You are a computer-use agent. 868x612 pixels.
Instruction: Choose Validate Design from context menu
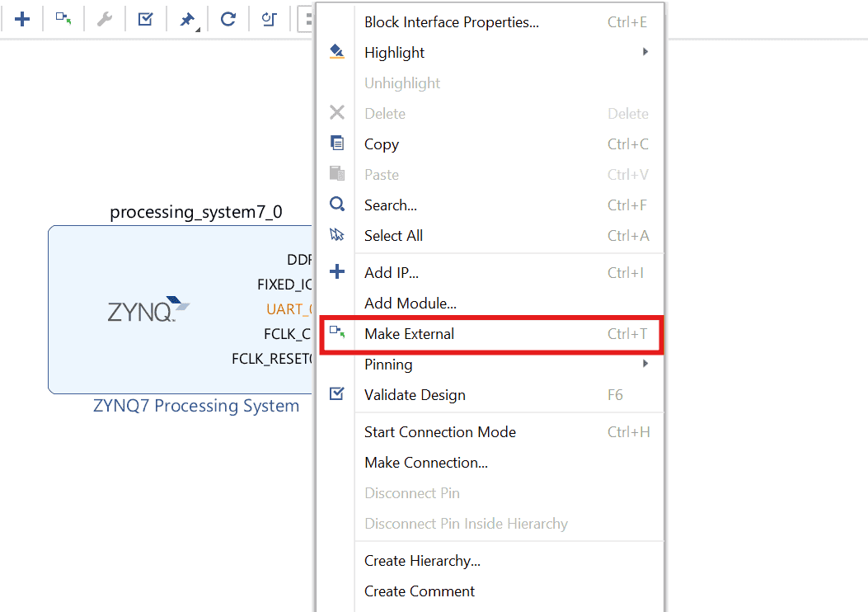[415, 395]
